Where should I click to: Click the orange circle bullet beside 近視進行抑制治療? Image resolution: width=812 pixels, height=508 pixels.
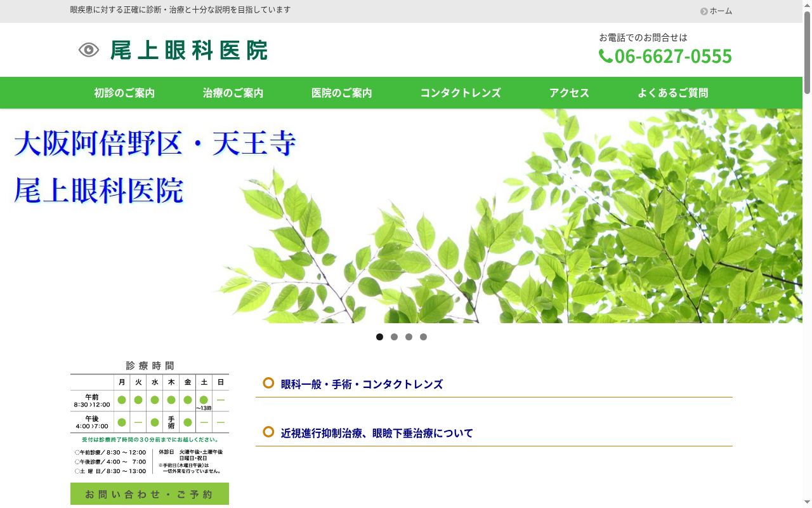click(x=268, y=432)
